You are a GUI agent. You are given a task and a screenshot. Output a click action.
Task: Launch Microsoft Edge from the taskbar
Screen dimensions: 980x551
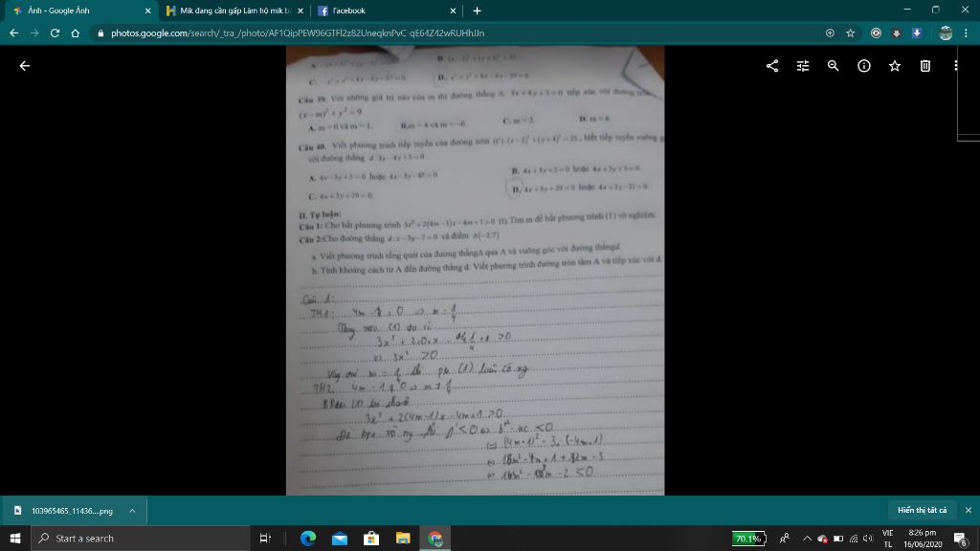(308, 538)
